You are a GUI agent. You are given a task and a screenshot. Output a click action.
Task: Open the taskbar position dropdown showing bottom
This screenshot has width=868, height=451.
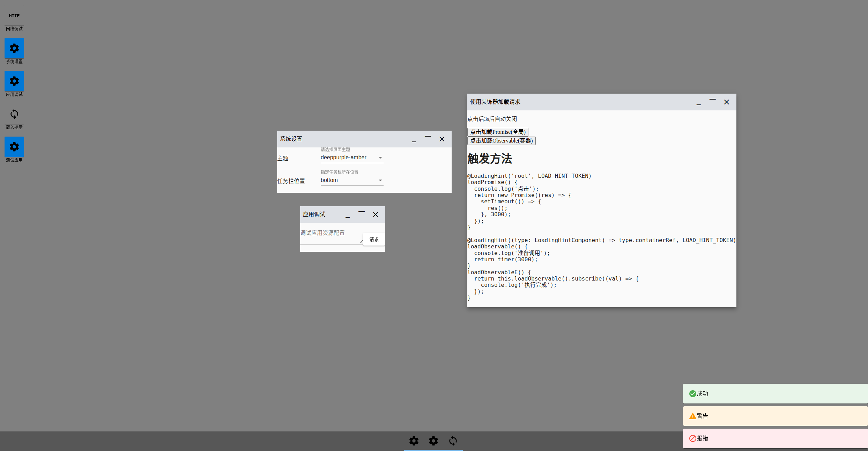click(x=352, y=180)
